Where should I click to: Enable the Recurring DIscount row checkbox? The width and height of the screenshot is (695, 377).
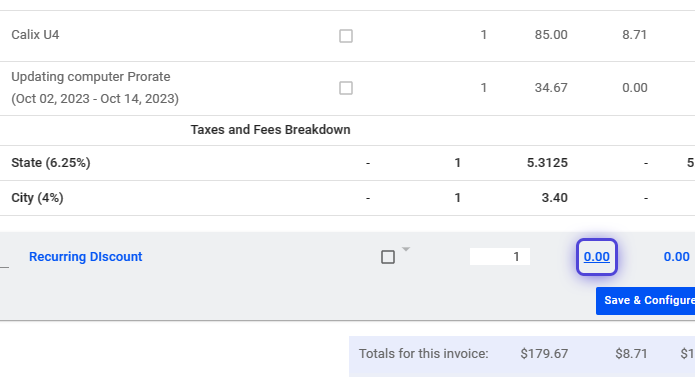(x=388, y=257)
